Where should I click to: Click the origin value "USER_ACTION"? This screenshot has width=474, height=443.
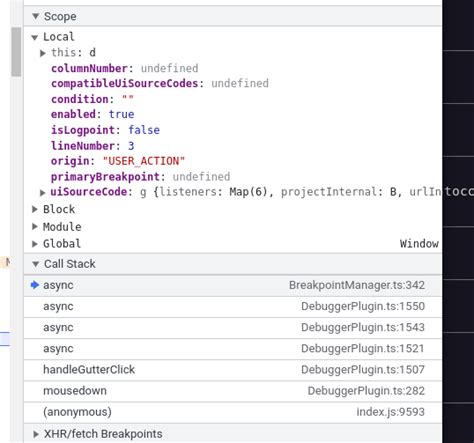tap(144, 161)
